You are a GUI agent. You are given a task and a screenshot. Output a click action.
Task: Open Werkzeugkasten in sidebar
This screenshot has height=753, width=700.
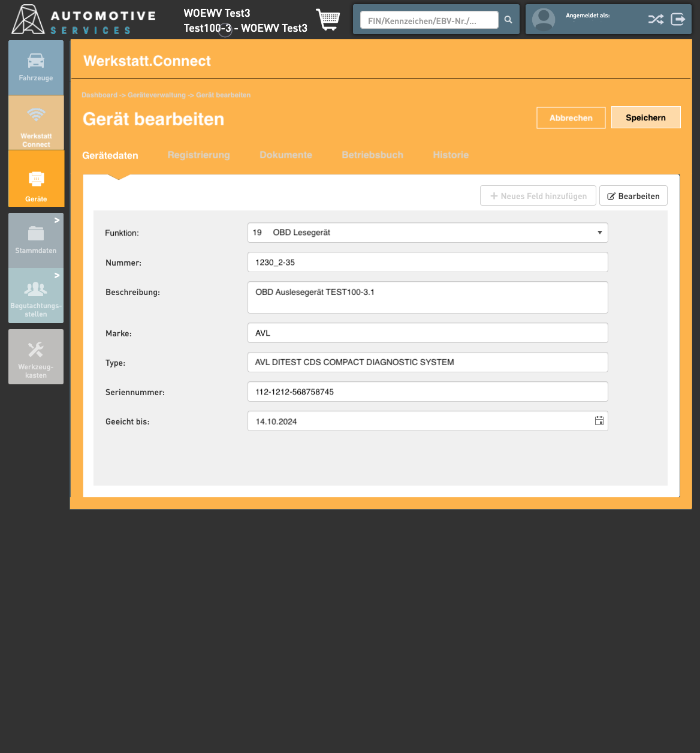tap(36, 357)
